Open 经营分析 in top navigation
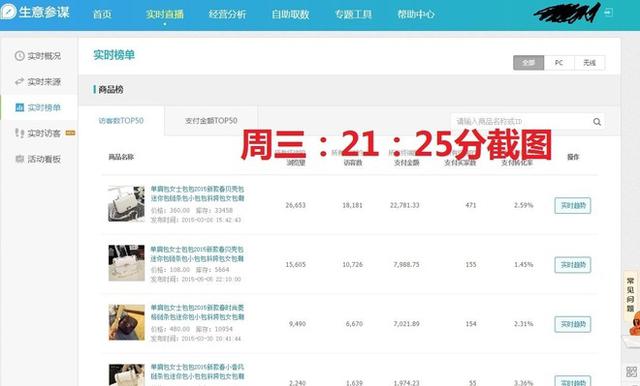 tap(227, 14)
